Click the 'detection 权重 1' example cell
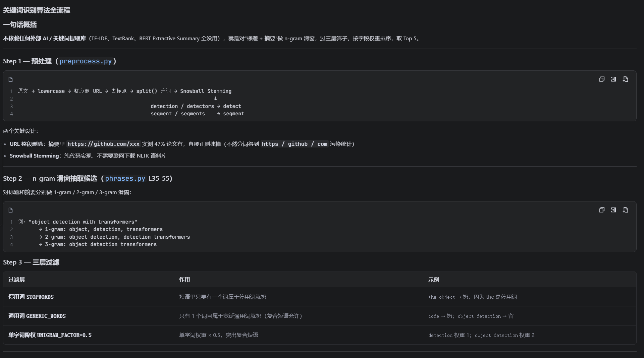Image resolution: width=644 pixels, height=358 pixels. pos(530,335)
